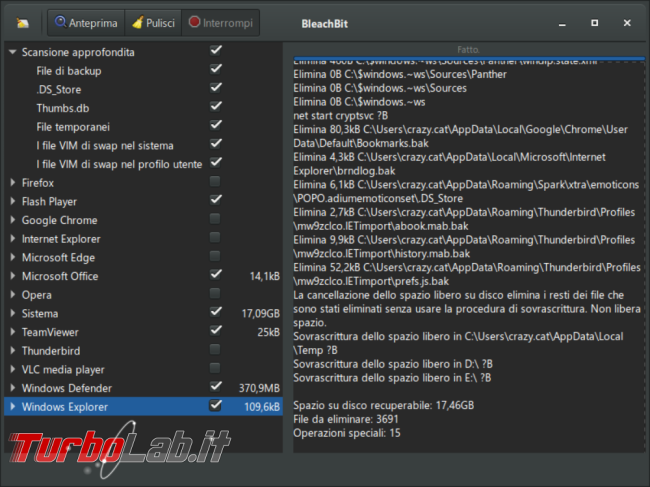Viewport: 650px width, 487px height.
Task: Disable the TeamViewer checkbox
Action: [215, 330]
